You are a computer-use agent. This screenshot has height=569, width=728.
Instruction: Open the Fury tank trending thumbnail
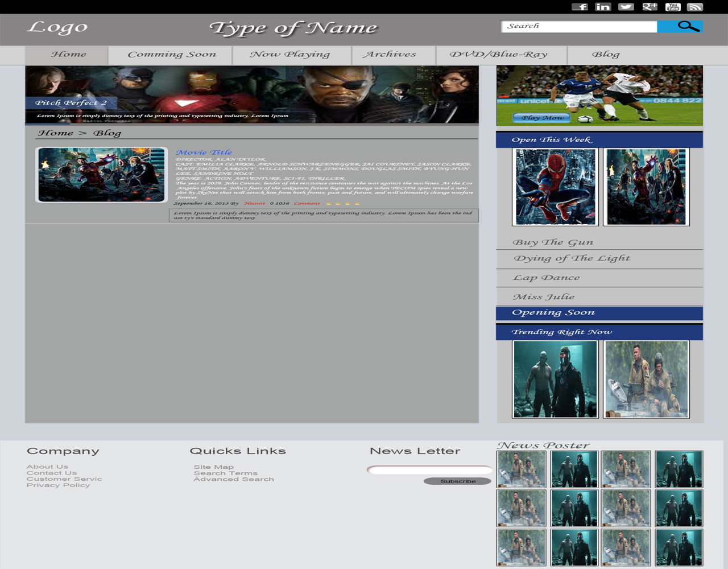tap(646, 380)
